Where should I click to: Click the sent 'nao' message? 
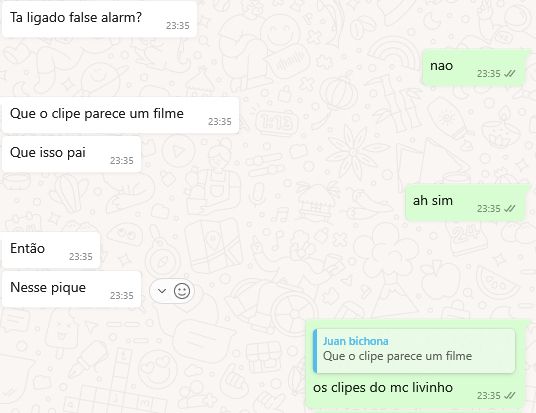tap(473, 67)
